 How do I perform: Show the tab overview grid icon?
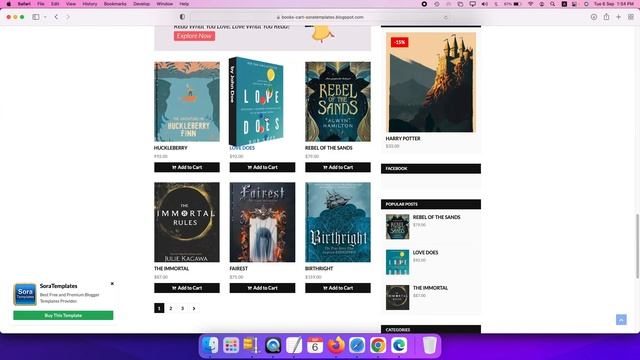(x=631, y=17)
